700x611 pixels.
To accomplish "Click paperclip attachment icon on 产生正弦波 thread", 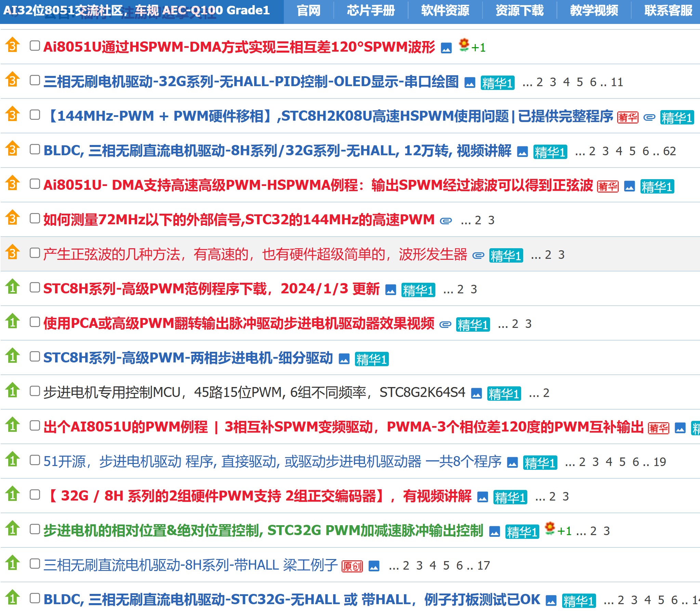I will (x=478, y=255).
